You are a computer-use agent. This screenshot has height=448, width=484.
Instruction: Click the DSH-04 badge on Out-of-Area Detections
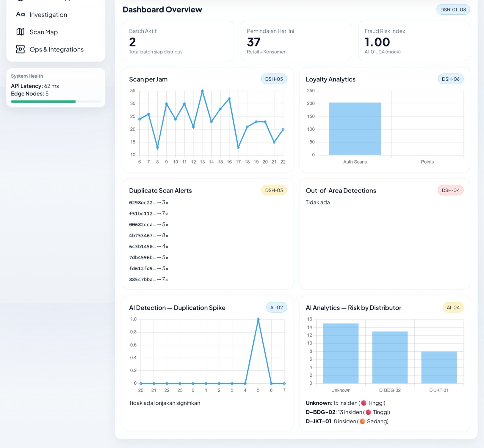pyautogui.click(x=451, y=190)
